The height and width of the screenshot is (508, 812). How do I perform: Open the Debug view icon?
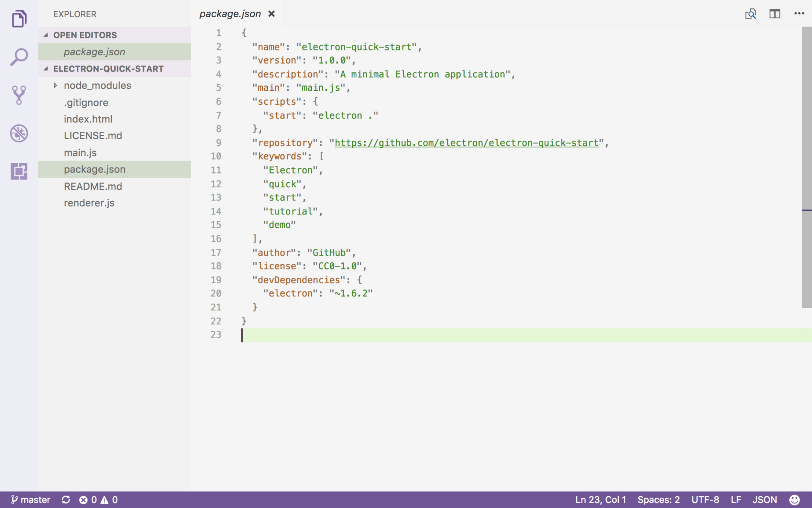(x=19, y=133)
